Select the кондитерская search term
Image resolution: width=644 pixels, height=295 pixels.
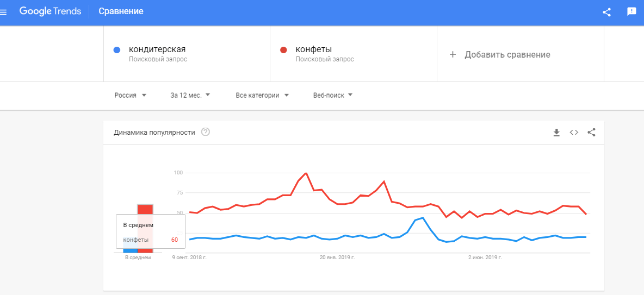pos(157,50)
